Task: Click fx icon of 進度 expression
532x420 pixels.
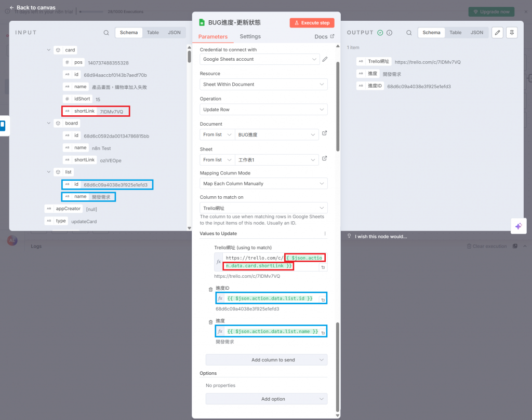Action: tap(220, 331)
